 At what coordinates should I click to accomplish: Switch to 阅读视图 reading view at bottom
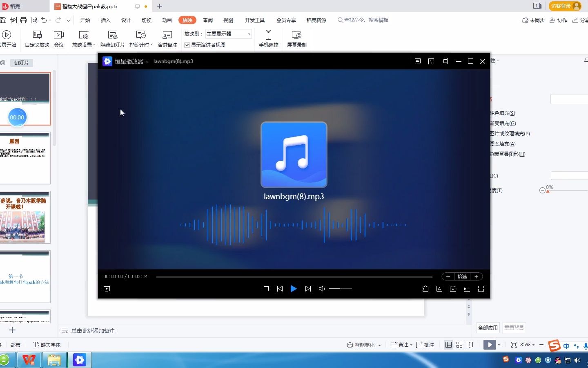470,345
